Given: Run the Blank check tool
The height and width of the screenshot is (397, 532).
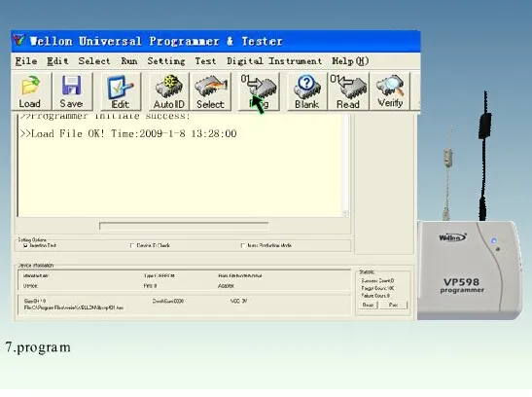Looking at the screenshot, I should coord(307,90).
